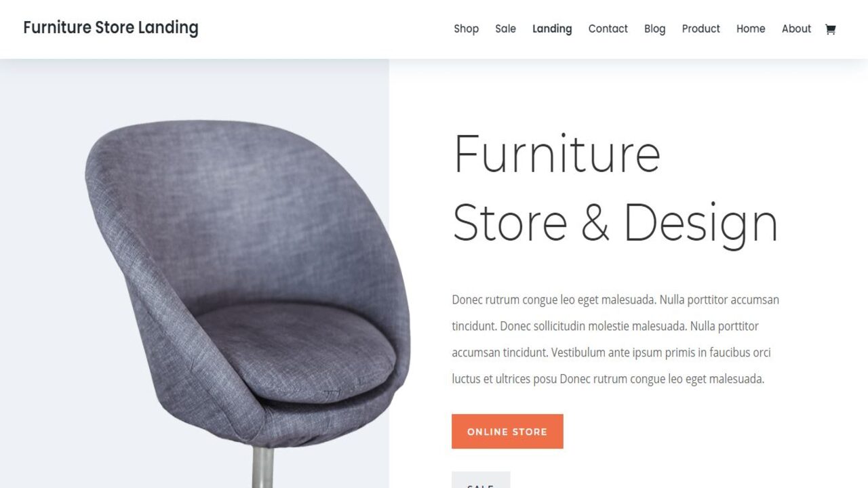Open the shopping cart icon
The height and width of the screenshot is (488, 868).
pos(830,29)
